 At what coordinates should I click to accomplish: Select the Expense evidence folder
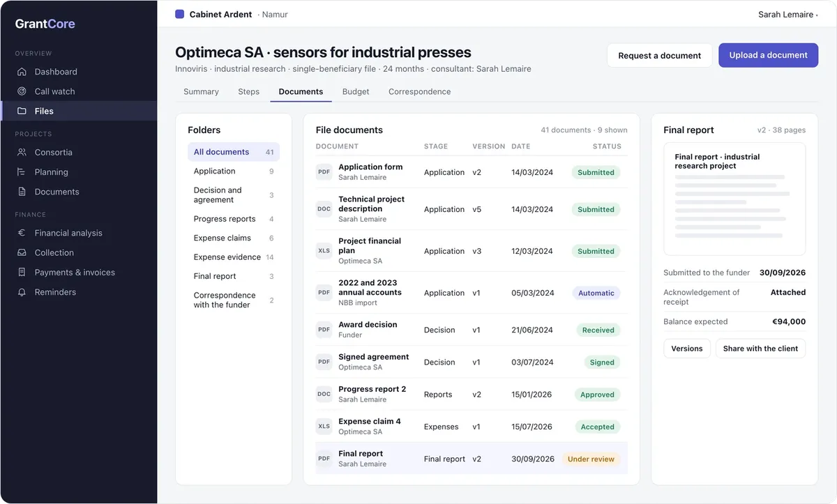234,257
